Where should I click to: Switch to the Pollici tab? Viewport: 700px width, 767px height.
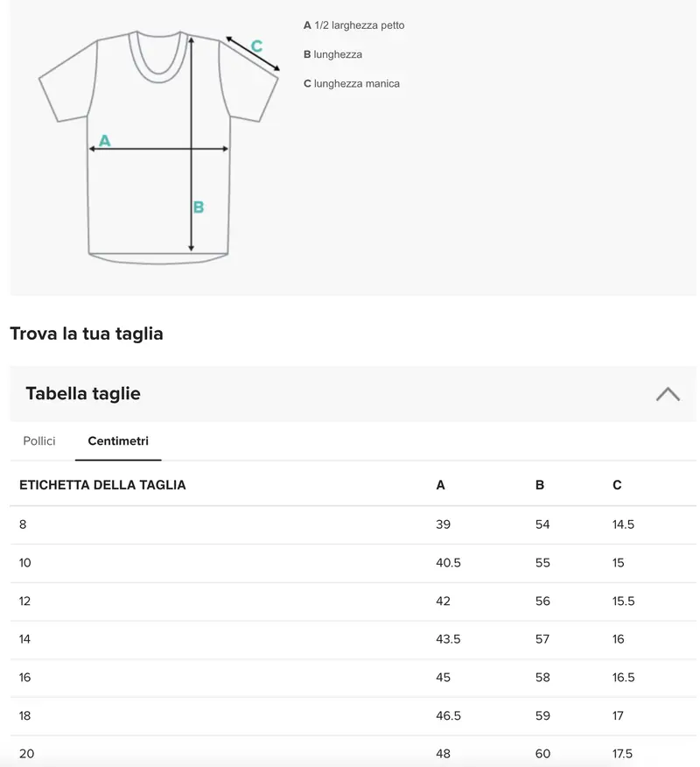click(x=39, y=441)
